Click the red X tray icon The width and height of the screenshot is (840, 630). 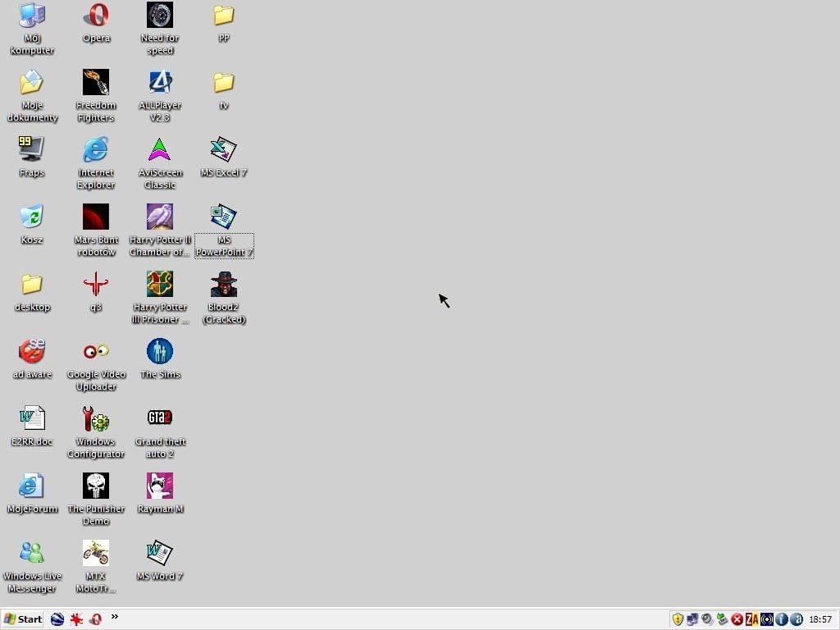click(x=737, y=619)
